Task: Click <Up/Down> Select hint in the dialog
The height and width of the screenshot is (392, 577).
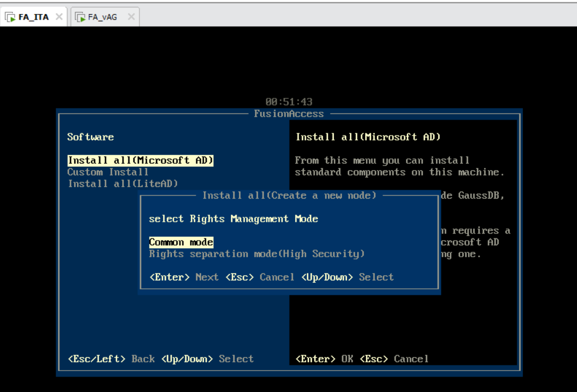Action: pyautogui.click(x=348, y=277)
